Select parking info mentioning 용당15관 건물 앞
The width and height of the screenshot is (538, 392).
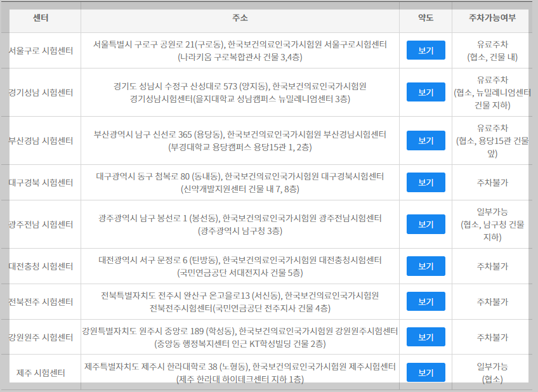[492, 141]
